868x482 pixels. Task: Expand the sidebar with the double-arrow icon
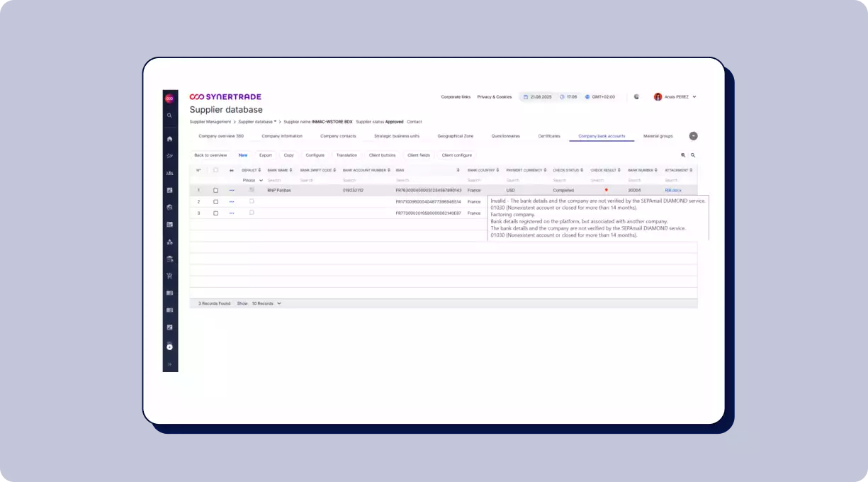(169, 364)
